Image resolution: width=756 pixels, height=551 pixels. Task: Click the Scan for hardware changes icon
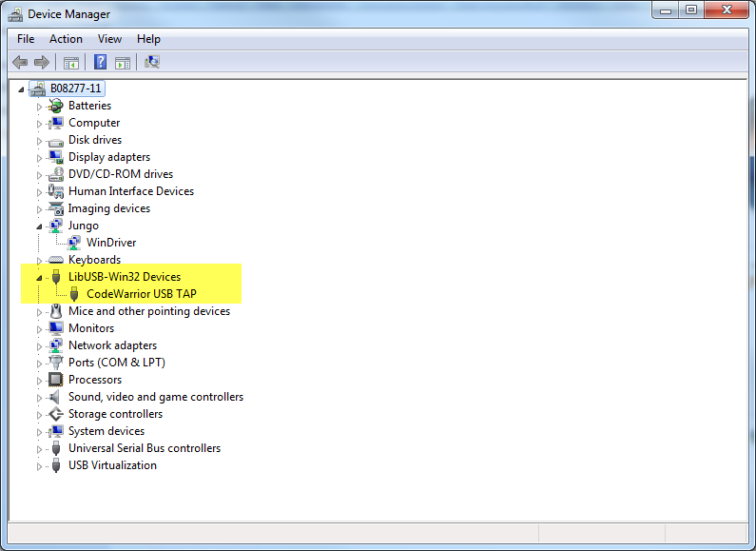click(152, 62)
